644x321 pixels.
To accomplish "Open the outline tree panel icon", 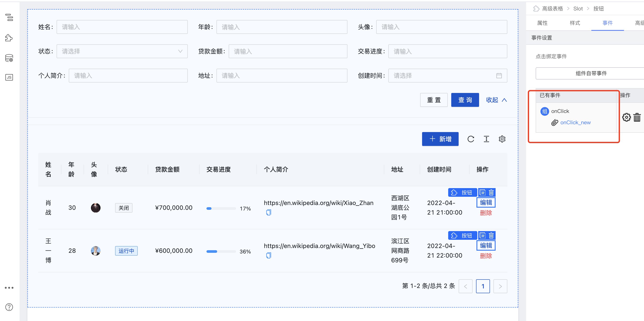I will tap(9, 17).
